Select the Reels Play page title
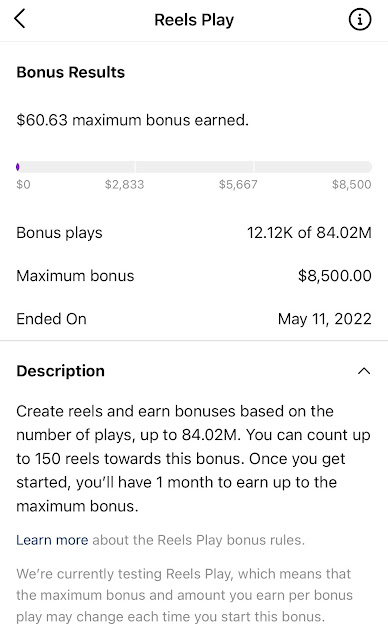This screenshot has width=388, height=640. [194, 20]
